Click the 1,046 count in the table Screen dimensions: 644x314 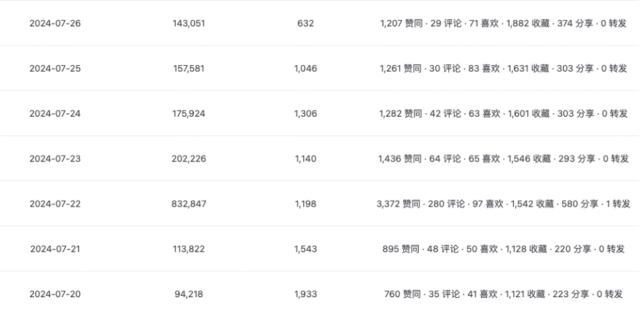pyautogui.click(x=305, y=68)
